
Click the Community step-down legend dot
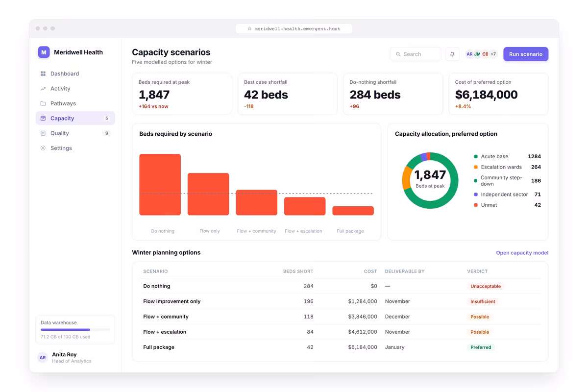point(476,181)
